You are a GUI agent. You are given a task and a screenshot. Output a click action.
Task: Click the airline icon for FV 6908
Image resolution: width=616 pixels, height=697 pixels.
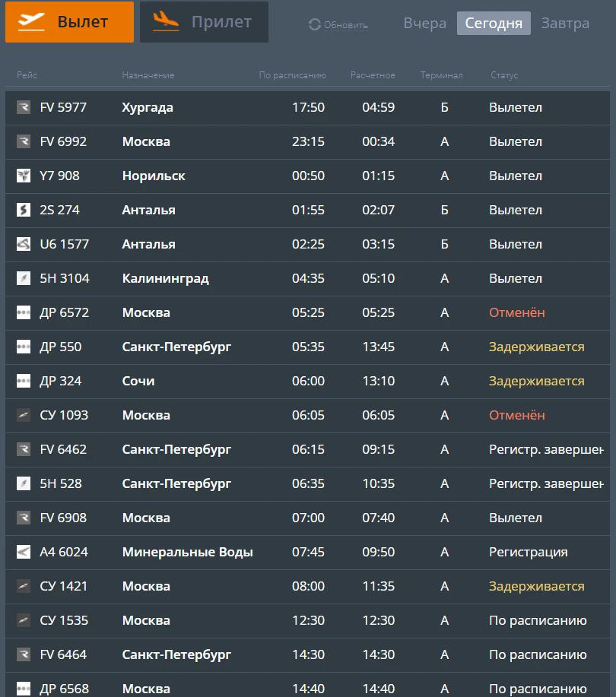tap(24, 518)
